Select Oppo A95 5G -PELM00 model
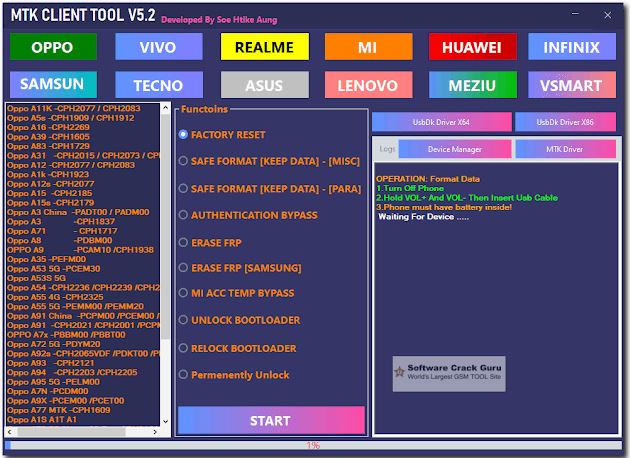The image size is (630, 458). point(53,381)
